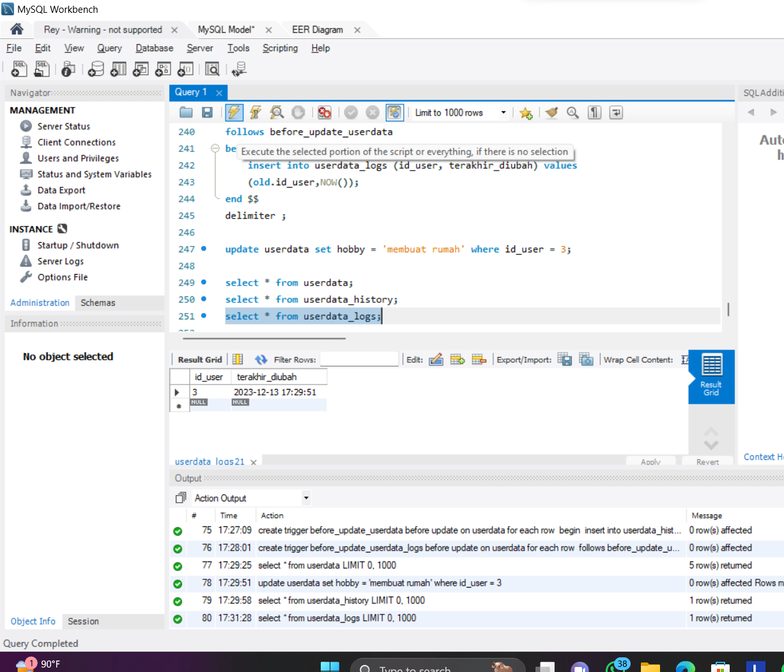Click the Revert button

707,461
